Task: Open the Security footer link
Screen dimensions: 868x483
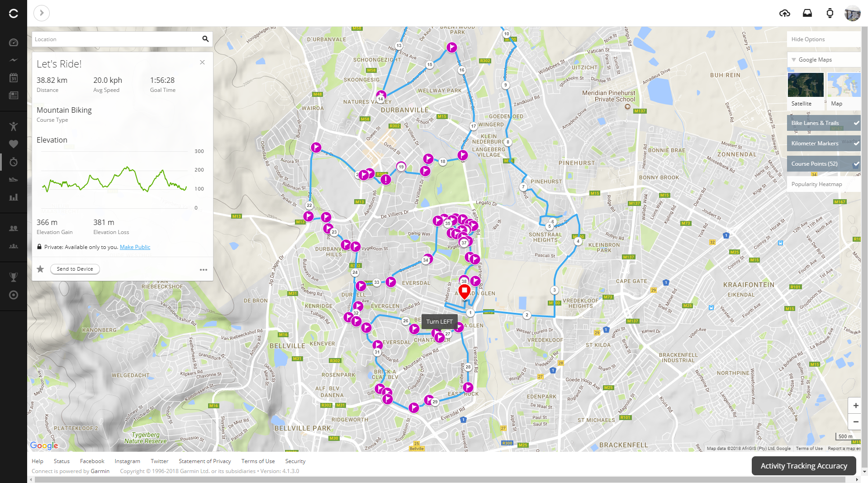Action: coord(295,461)
